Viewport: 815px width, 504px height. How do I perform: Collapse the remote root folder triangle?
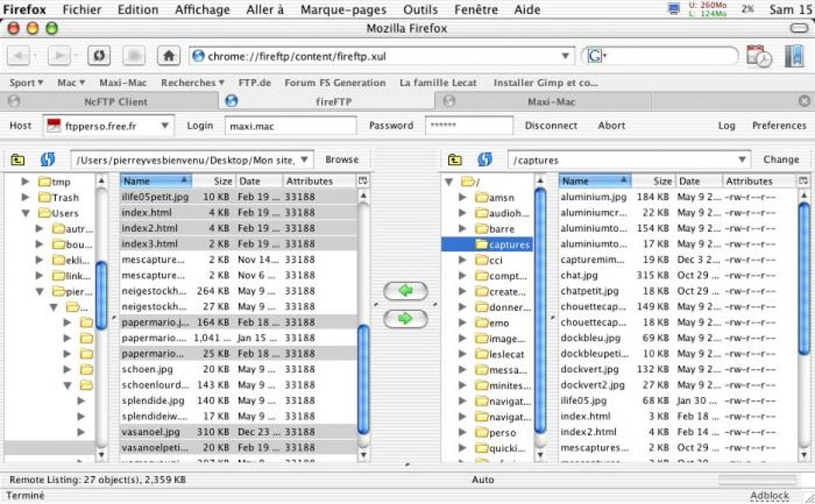(x=449, y=182)
